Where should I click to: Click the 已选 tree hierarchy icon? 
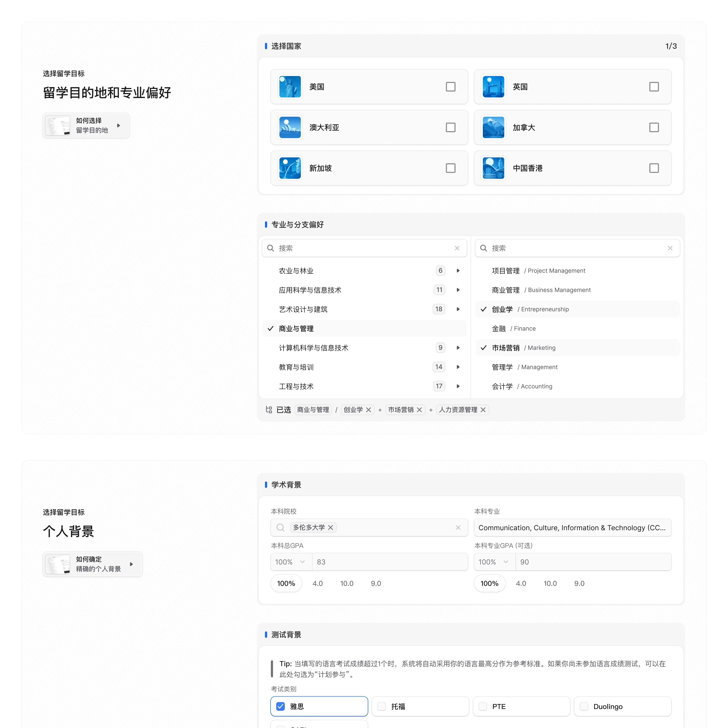pos(269,410)
